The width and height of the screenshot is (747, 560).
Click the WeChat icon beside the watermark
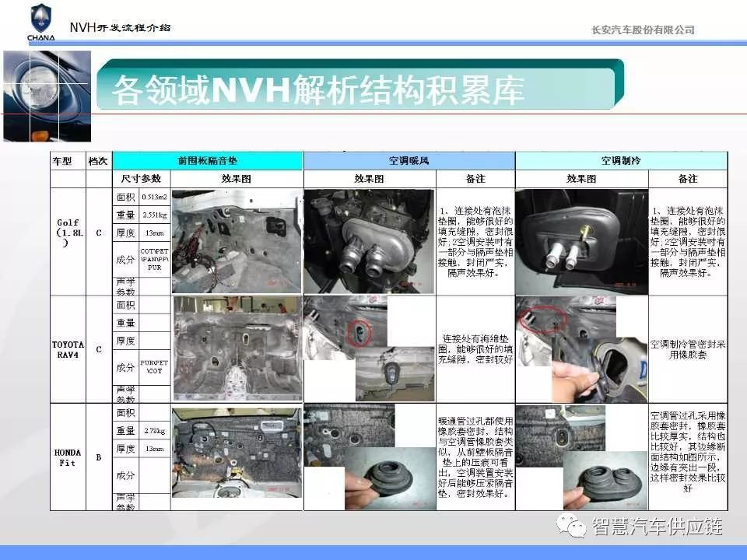[576, 527]
